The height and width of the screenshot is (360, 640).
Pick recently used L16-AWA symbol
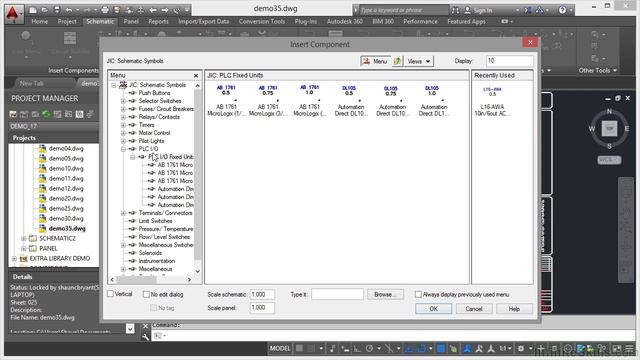(492, 101)
